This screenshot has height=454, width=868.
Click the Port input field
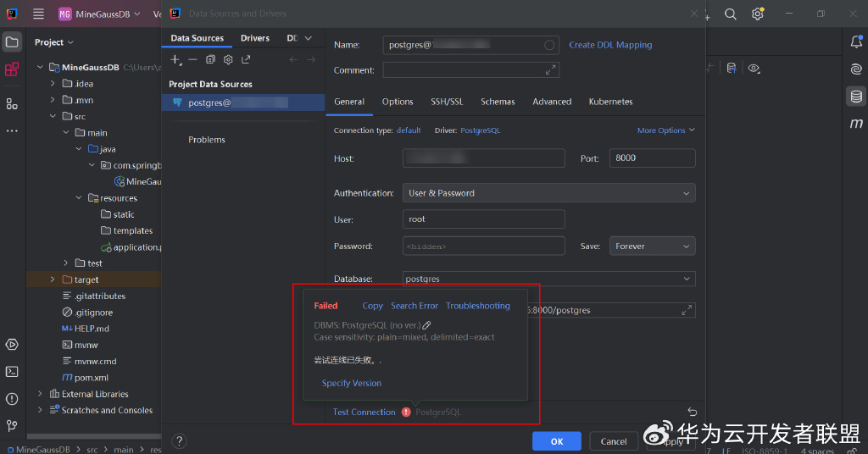652,158
